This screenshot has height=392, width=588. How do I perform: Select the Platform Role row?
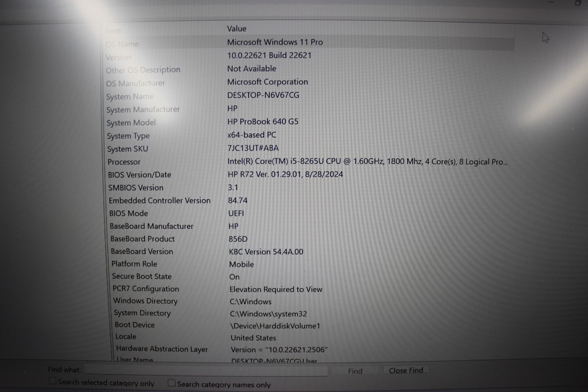tap(134, 264)
